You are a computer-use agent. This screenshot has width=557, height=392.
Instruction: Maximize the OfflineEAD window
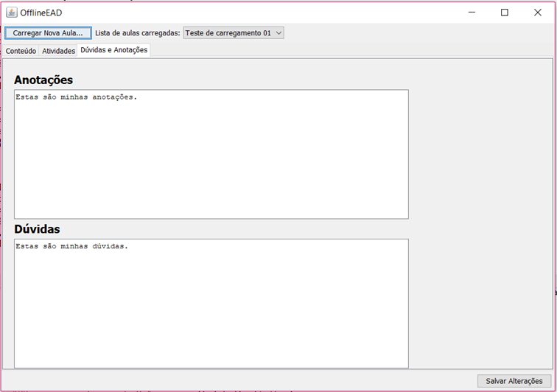pyautogui.click(x=505, y=13)
